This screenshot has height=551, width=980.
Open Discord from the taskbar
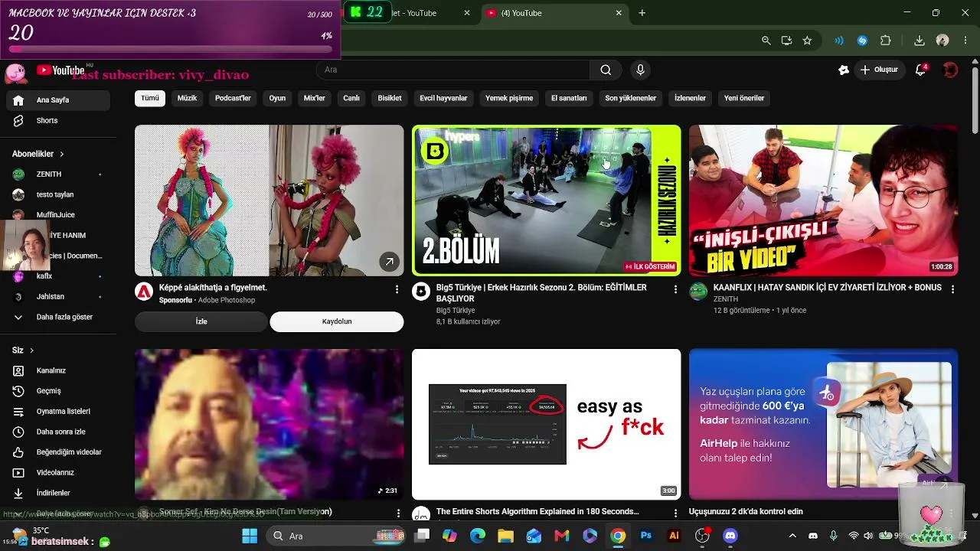(730, 536)
